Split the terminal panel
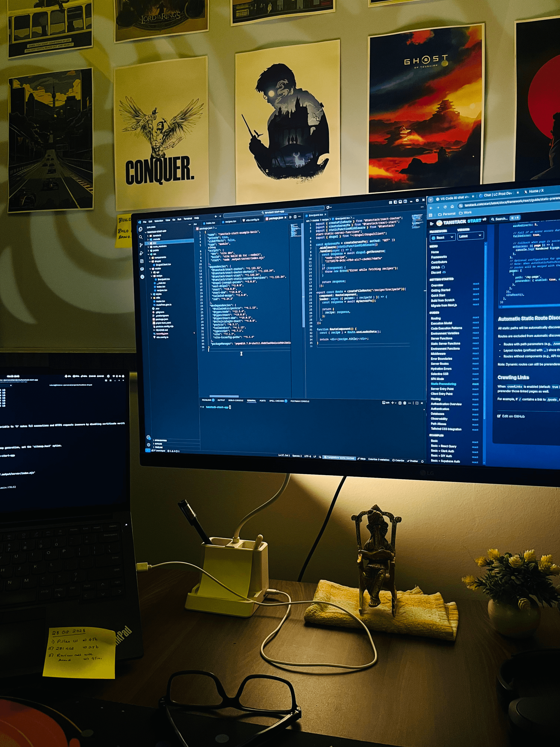The image size is (560, 747). pos(400,403)
